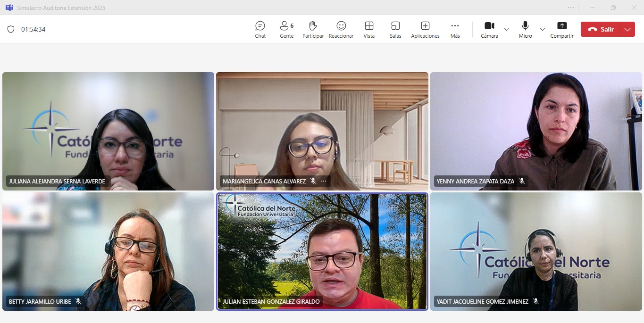
Task: Open Salas breakout rooms
Action: point(395,29)
